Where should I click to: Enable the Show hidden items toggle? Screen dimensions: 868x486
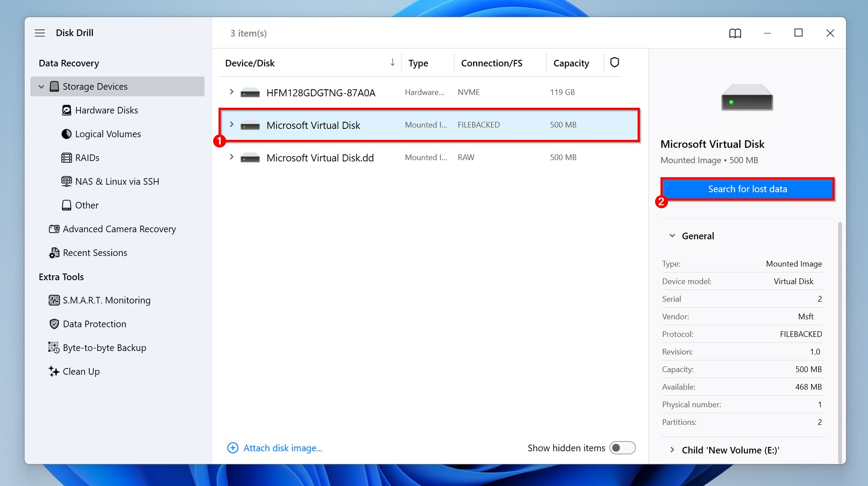click(623, 448)
